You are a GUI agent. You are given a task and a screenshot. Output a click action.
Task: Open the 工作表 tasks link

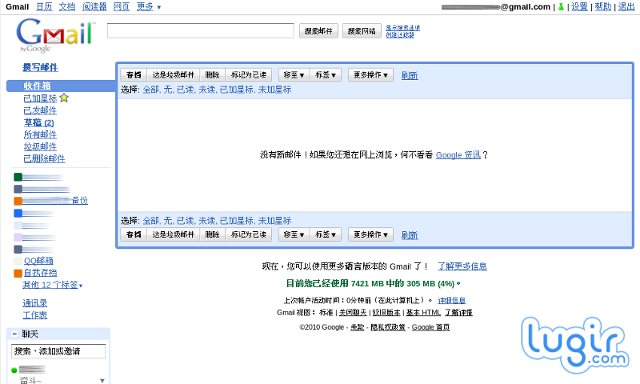pyautogui.click(x=35, y=315)
